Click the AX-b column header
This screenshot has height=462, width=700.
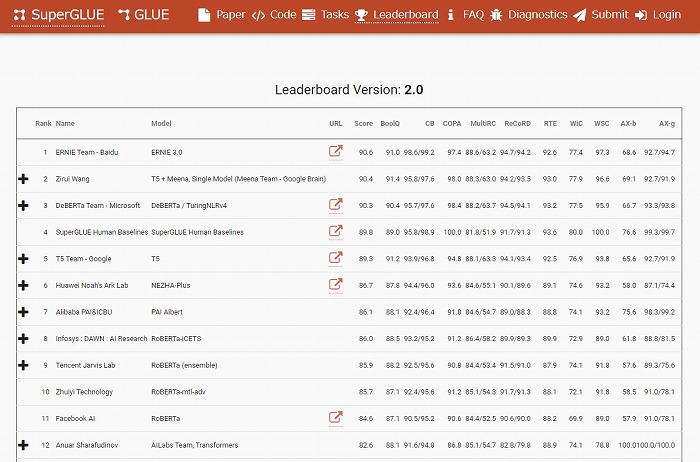(628, 124)
